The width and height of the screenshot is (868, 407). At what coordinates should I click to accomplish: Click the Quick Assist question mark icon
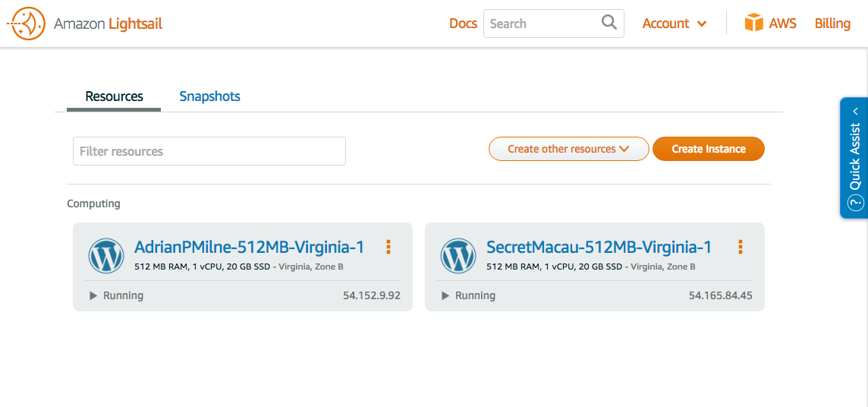pyautogui.click(x=855, y=203)
